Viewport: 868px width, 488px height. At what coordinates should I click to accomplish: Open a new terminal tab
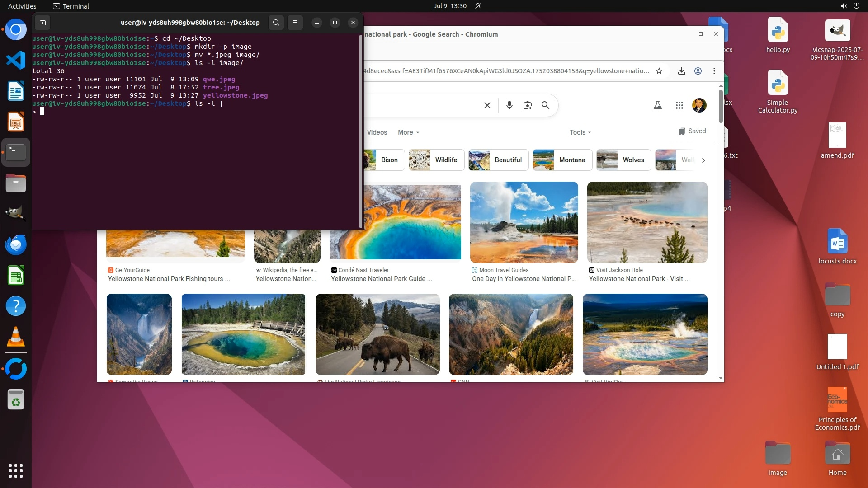click(x=42, y=23)
